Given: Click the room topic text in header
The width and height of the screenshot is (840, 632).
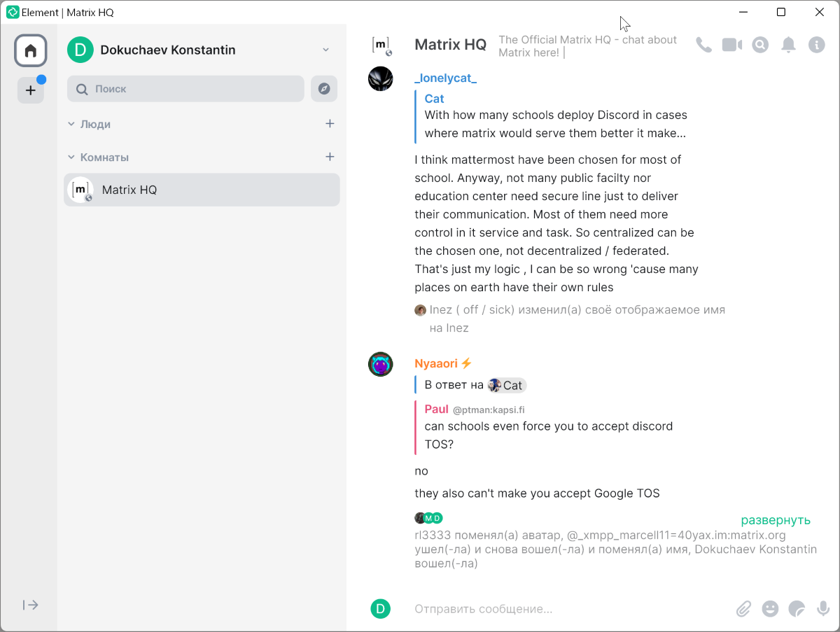Looking at the screenshot, I should pos(588,46).
